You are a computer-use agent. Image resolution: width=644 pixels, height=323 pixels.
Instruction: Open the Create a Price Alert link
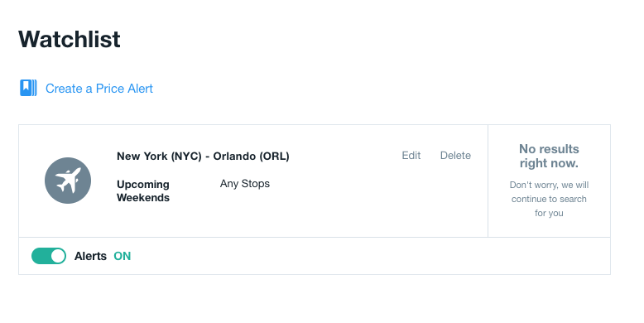coord(99,89)
